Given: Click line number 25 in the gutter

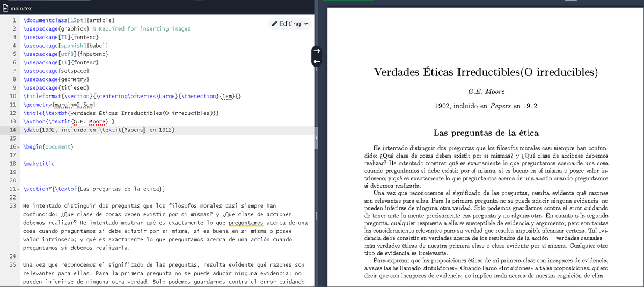Looking at the screenshot, I should pos(12,265).
